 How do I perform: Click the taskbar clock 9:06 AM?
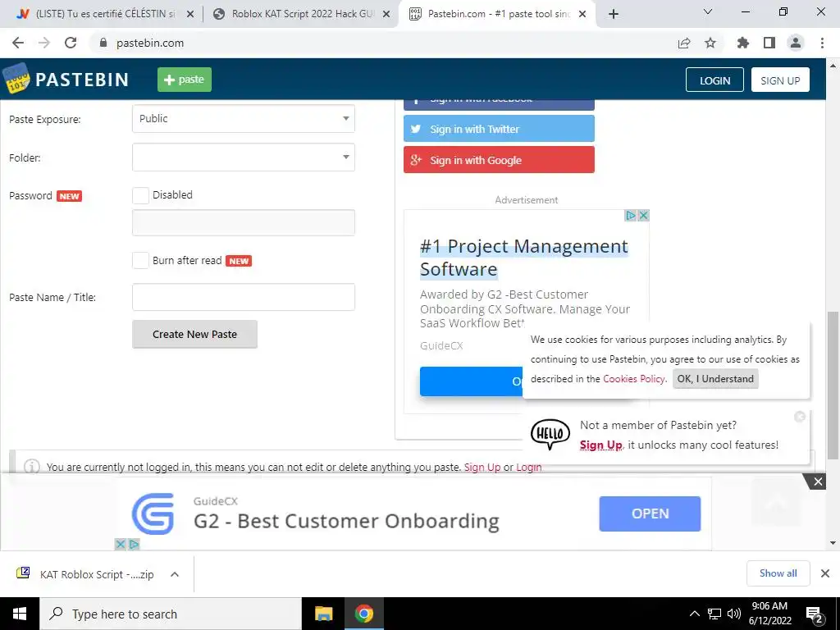(769, 614)
